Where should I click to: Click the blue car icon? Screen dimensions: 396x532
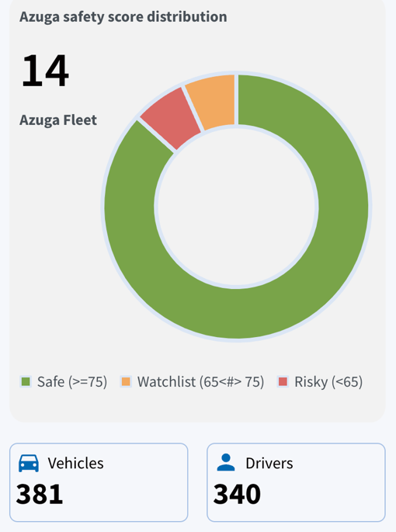29,463
